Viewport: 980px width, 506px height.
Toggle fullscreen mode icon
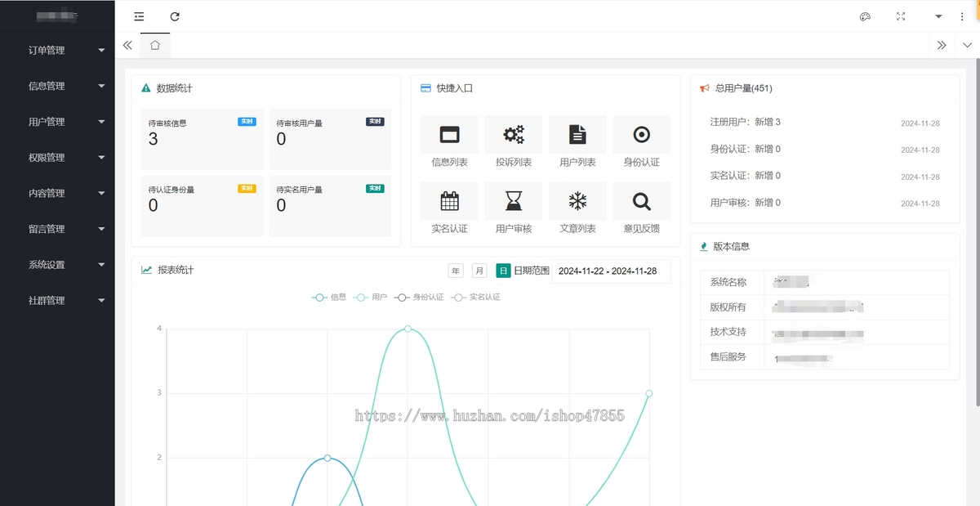(901, 16)
